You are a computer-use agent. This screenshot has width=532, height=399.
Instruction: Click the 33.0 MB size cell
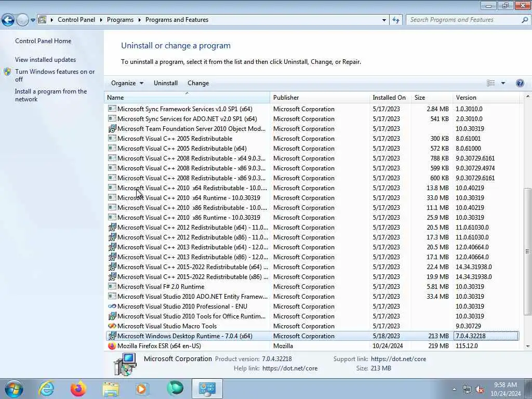(437, 198)
